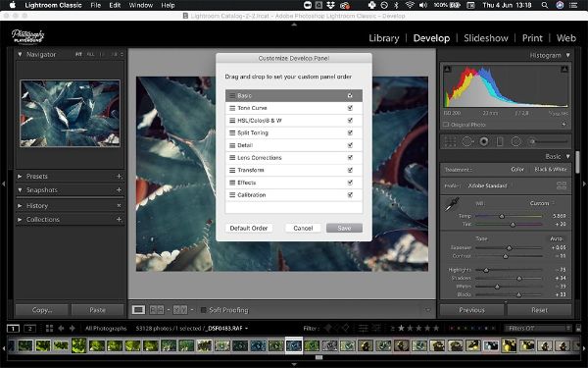Click the Loupe view icon in toolbar
Viewport: 588px width, 368px height.
point(138,310)
